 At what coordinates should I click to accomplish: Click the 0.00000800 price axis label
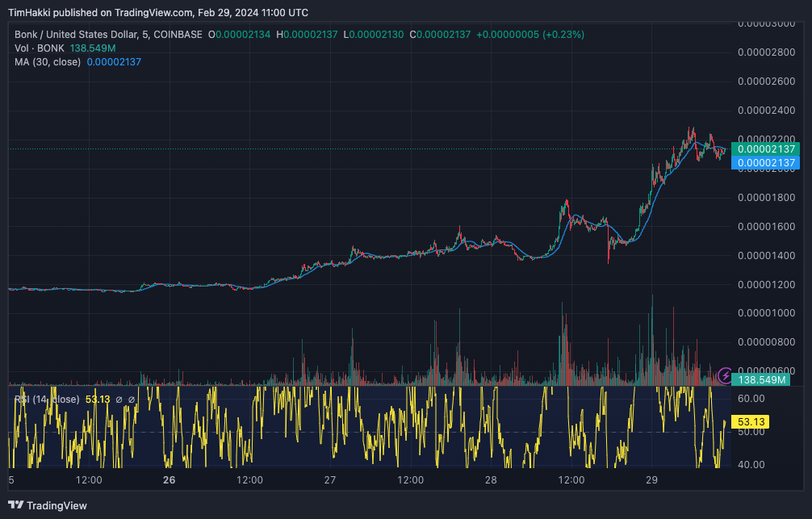point(767,342)
